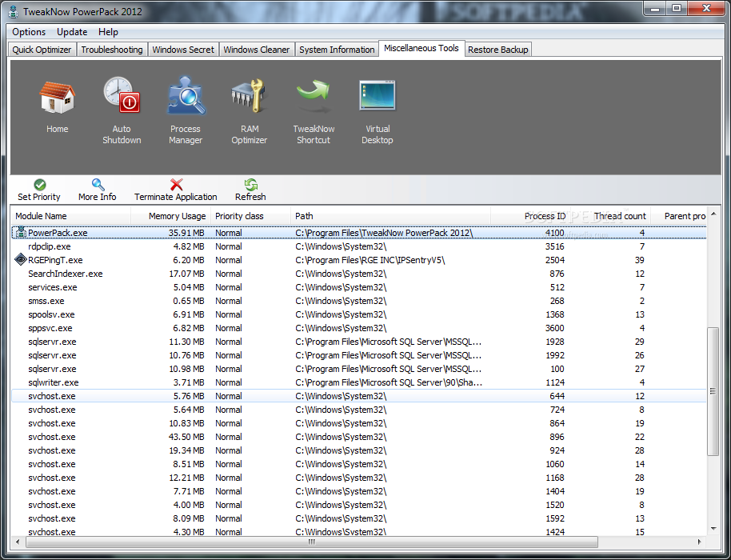The image size is (731, 560).
Task: Select sqlservr.exe using 10.76 MB
Action: 359,355
